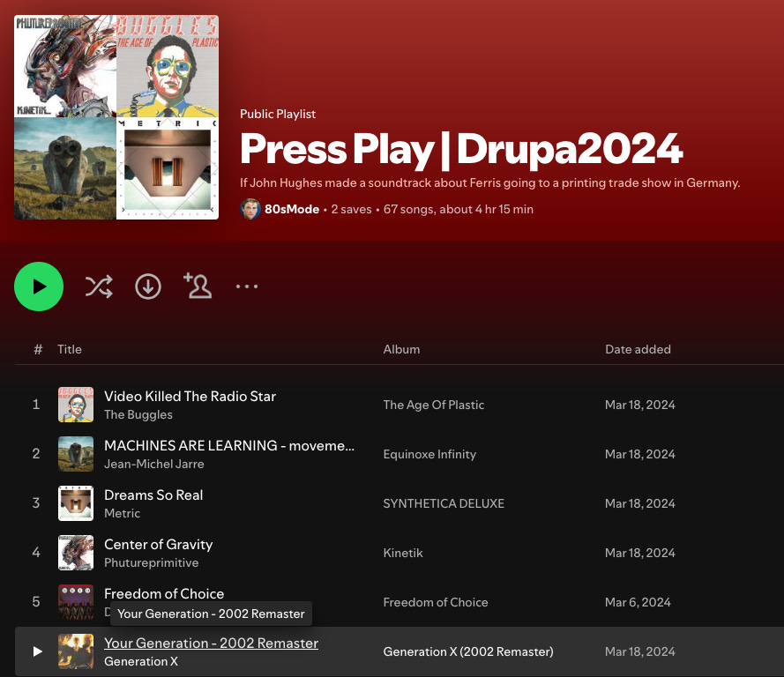This screenshot has width=784, height=677.
Task: Open the 80sMode user profile
Action: (292, 209)
